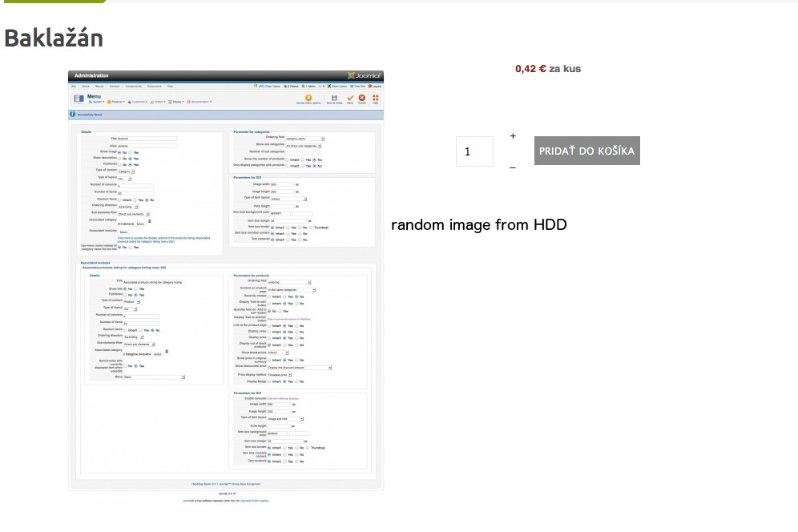Increase quantity with the plus sign
Viewport: 798px width, 532px height.
pos(513,136)
